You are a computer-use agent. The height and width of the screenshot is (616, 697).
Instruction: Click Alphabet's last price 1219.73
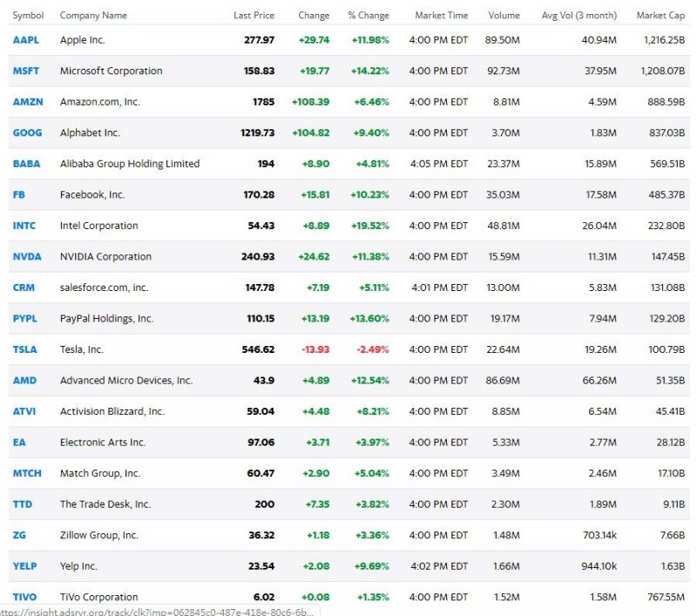coord(257,133)
